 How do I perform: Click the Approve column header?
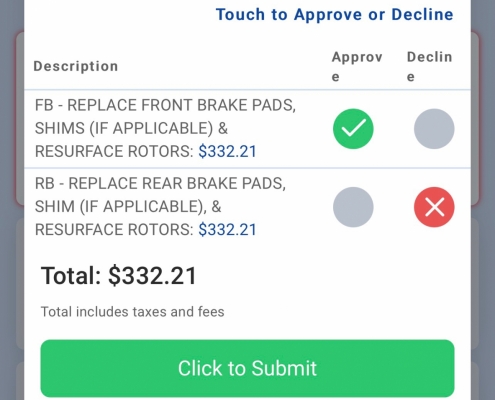pyautogui.click(x=357, y=67)
